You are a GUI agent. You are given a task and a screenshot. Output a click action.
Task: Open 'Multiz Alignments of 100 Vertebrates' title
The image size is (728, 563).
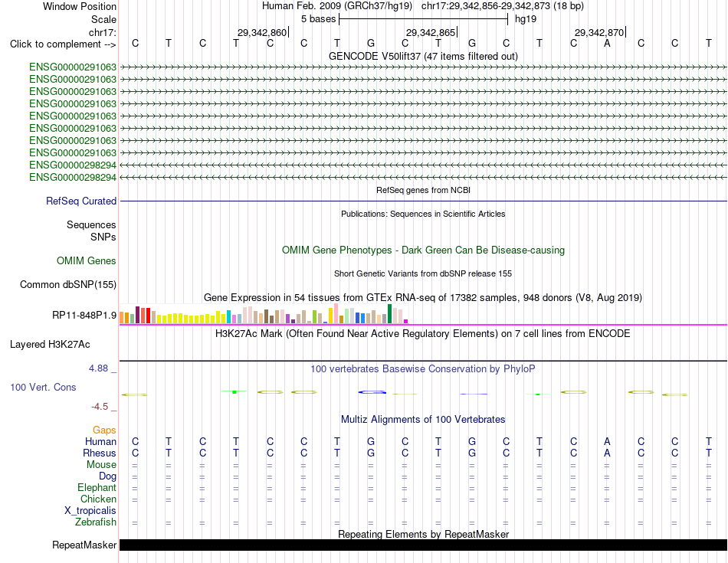click(423, 420)
